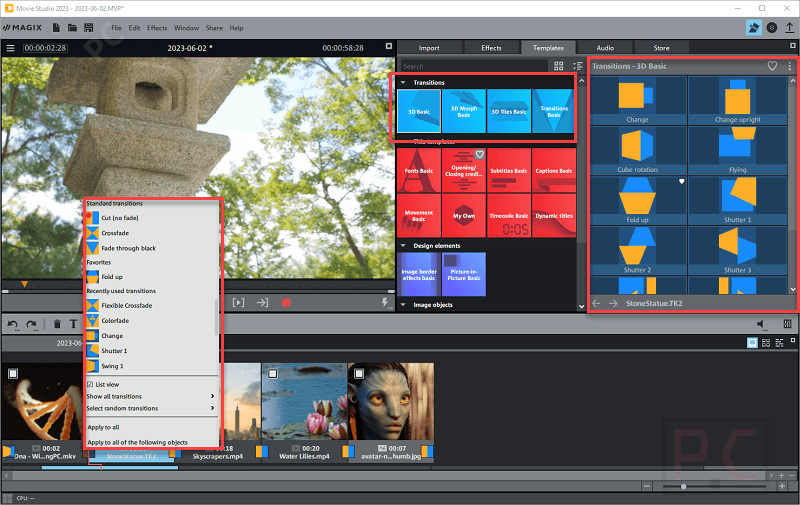Collapse the Design elements section
The image size is (800, 505).
(403, 246)
